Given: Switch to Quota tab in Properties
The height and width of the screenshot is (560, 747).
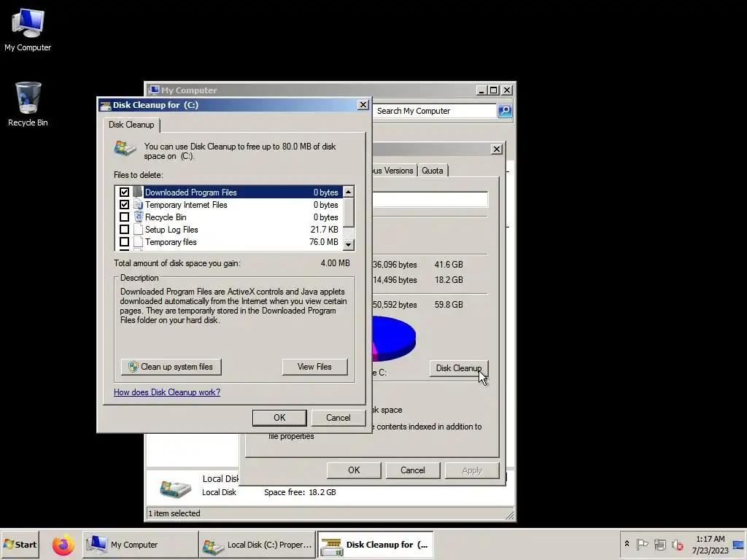Looking at the screenshot, I should coord(432,171).
